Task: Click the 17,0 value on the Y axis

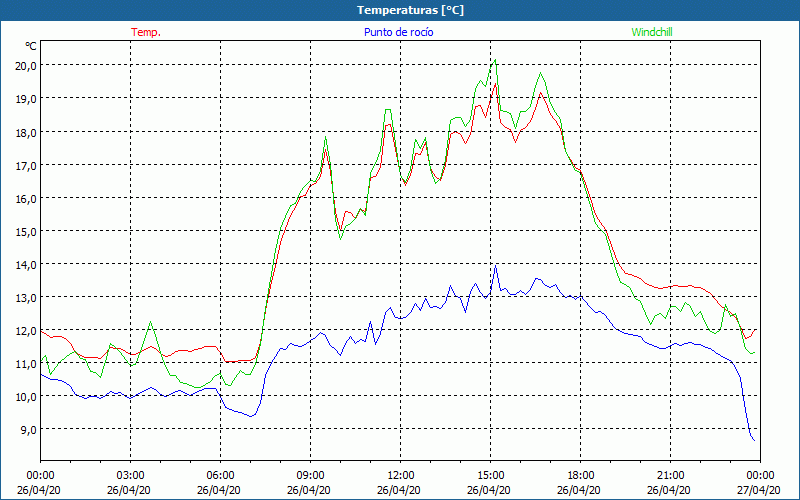Action: [x=26, y=165]
